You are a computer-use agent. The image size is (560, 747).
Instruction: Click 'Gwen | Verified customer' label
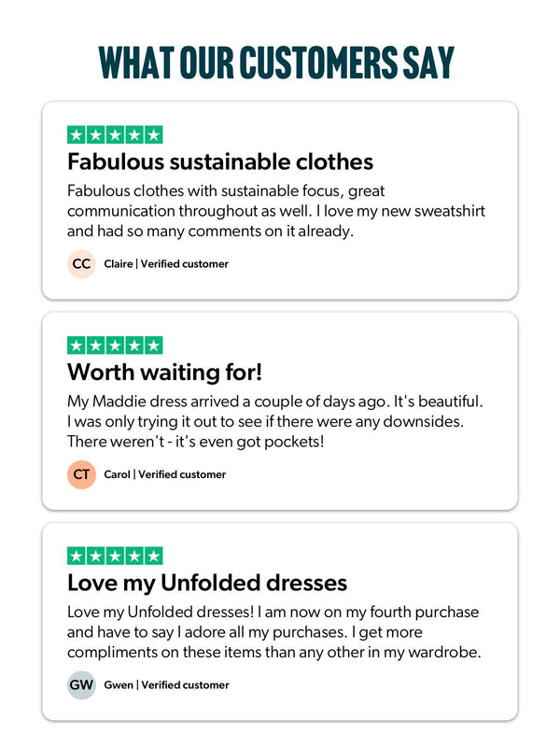(x=166, y=685)
